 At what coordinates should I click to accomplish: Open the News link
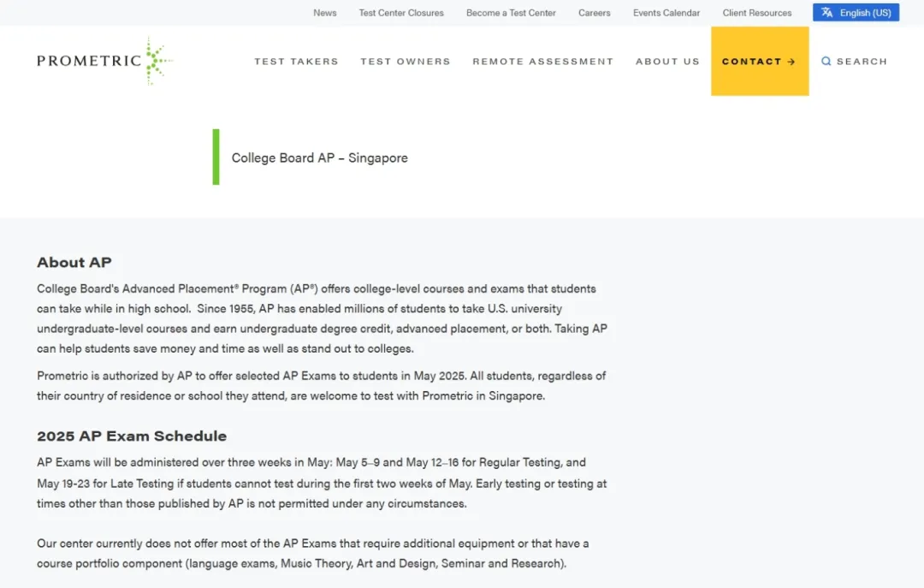click(325, 12)
